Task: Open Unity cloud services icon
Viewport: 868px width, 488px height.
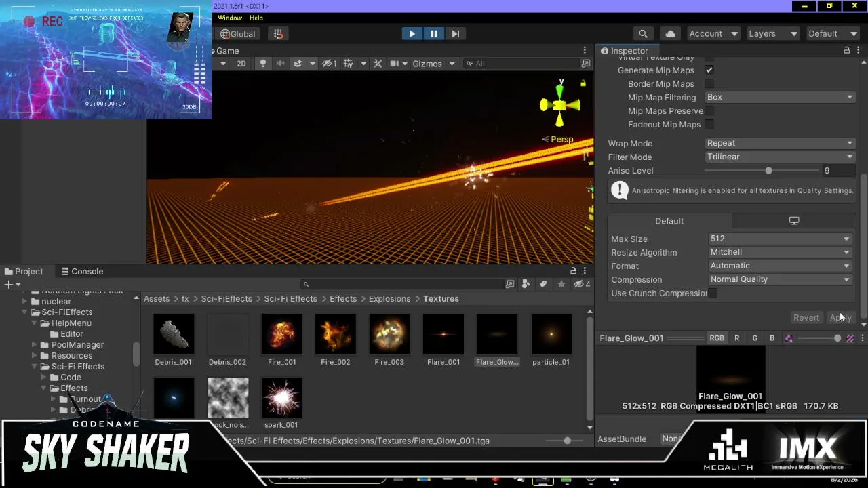Action: click(670, 33)
